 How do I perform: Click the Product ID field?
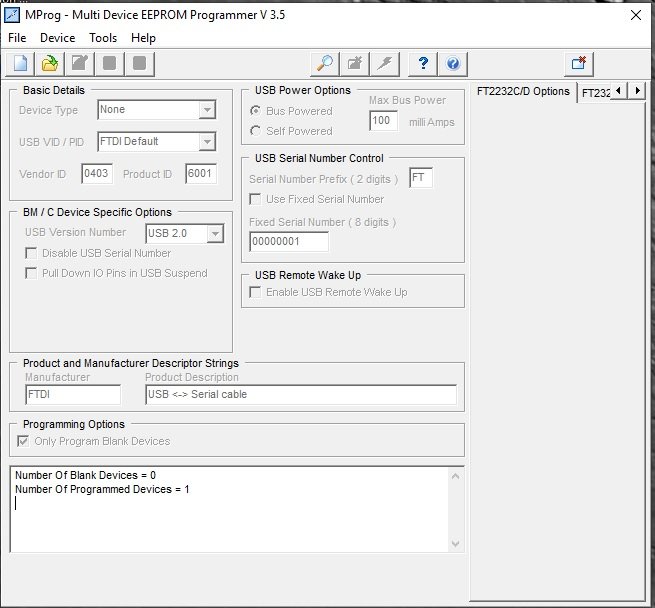point(201,173)
